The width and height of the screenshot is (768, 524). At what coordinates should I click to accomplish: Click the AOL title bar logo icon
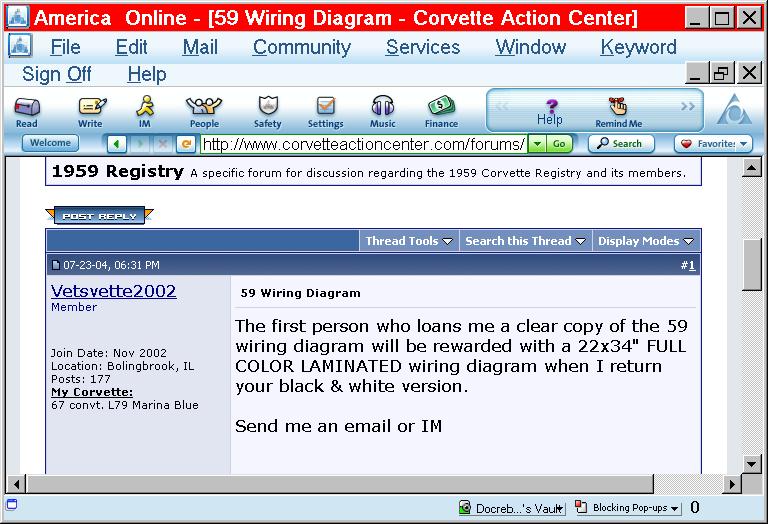pyautogui.click(x=18, y=17)
